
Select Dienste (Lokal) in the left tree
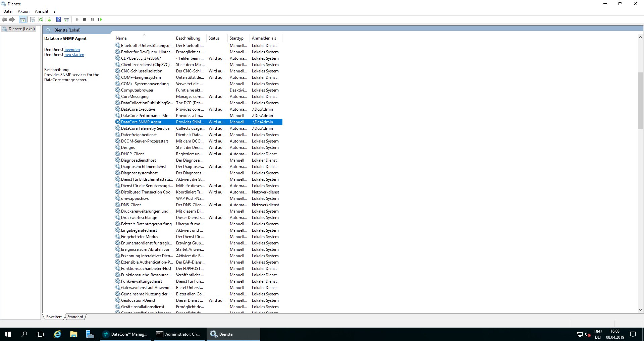coord(21,29)
